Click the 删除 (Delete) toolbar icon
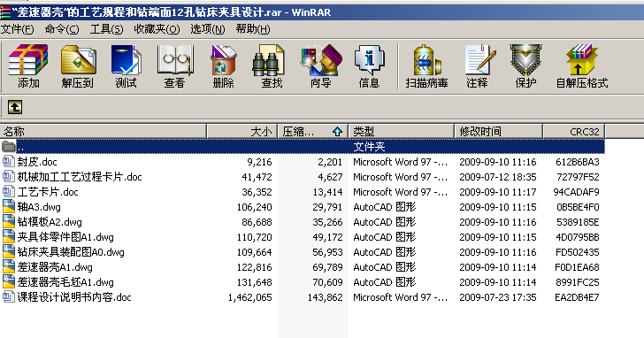Image resolution: width=644 pixels, height=338 pixels. [x=224, y=66]
